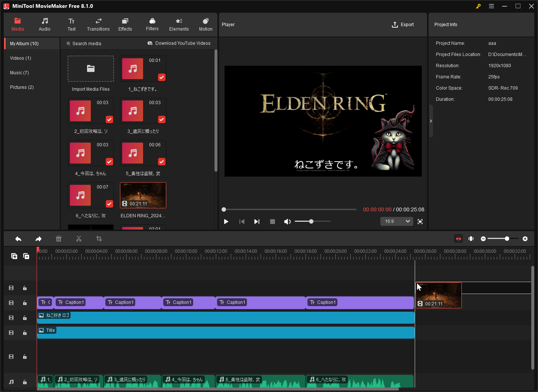Screen dimensions: 538x392
Task: Adjust the timeline zoom slider
Action: click(x=503, y=239)
